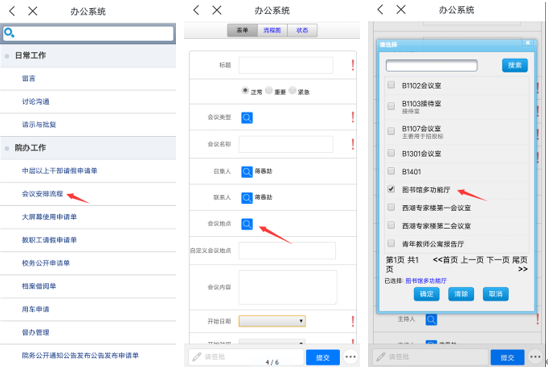This screenshot has width=548, height=368.
Task: Focus the left screen search field
Action: click(x=88, y=34)
